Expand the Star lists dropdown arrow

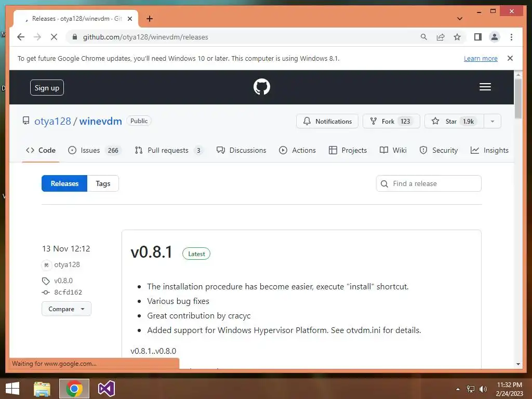[x=493, y=121]
